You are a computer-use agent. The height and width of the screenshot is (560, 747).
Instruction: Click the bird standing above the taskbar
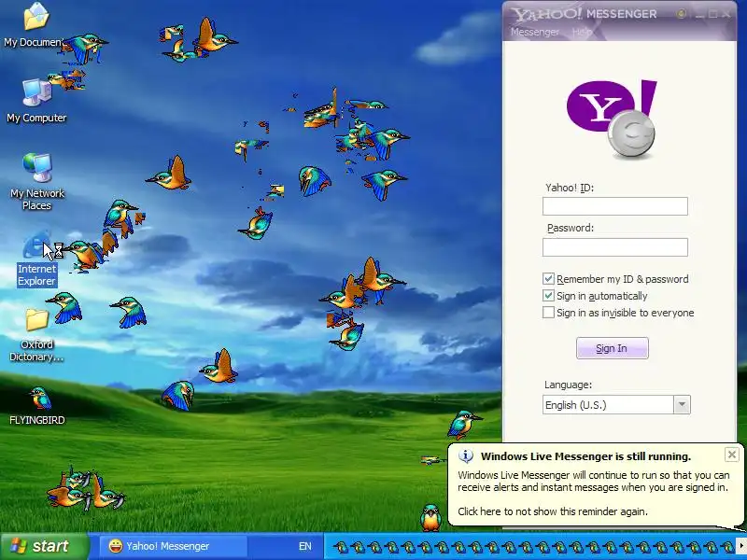click(430, 518)
